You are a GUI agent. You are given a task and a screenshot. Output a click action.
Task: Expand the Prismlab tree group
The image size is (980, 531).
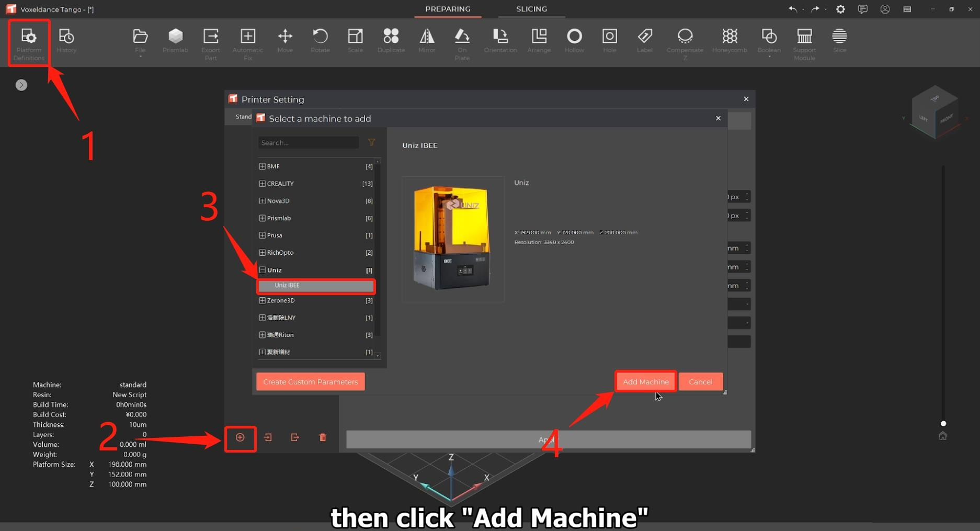[263, 218]
